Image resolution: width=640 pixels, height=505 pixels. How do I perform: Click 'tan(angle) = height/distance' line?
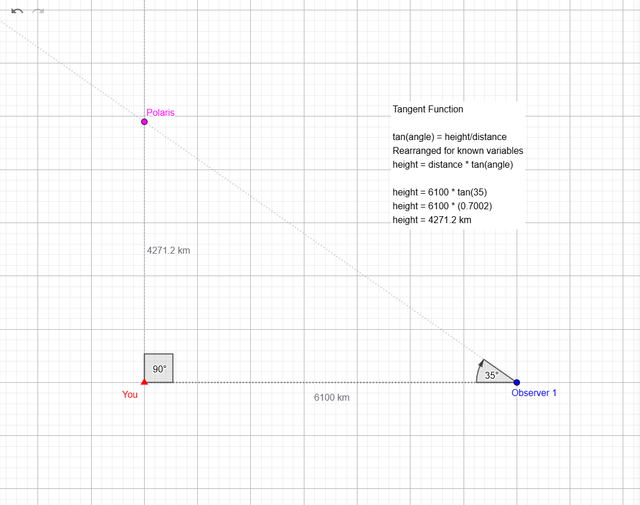449,137
